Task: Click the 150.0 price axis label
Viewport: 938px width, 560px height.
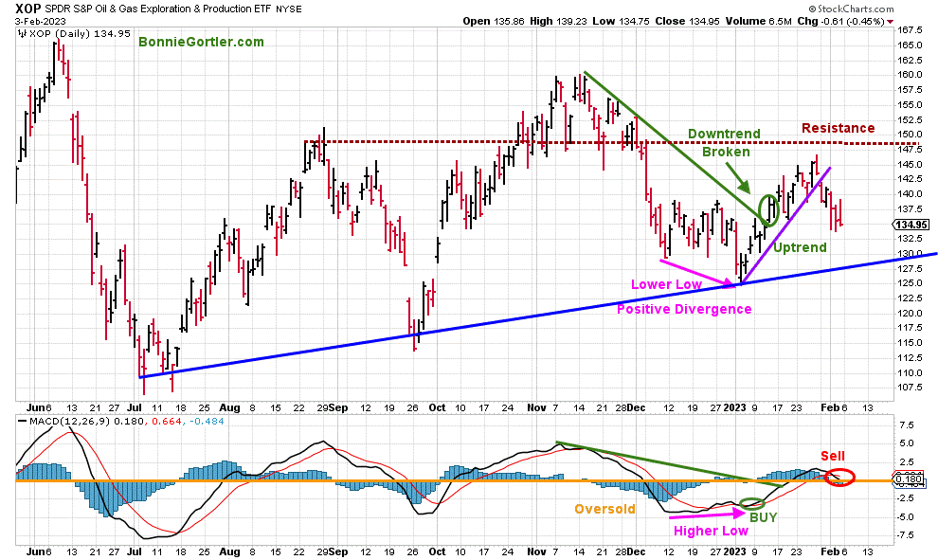Action: tap(910, 135)
